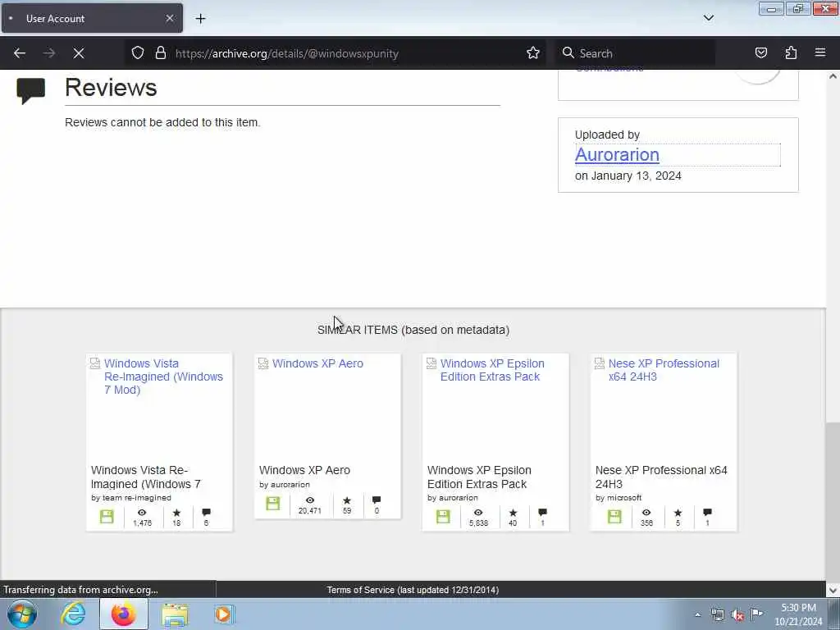This screenshot has width=840, height=630.
Task: Open Windows Media Player from taskbar
Action: pyautogui.click(x=223, y=614)
